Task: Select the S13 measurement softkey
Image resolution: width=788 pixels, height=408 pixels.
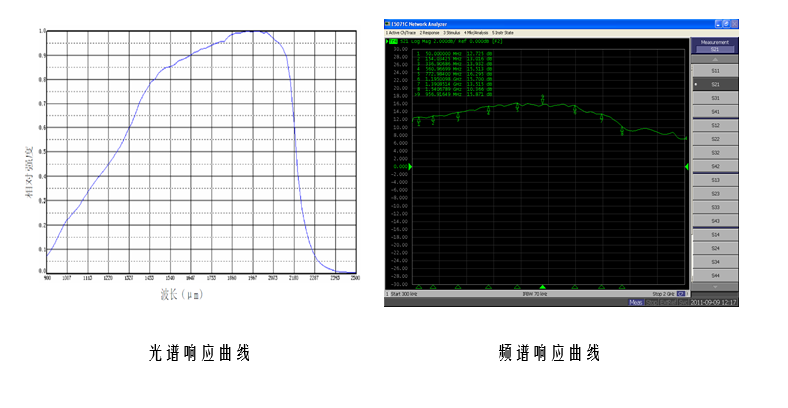Action: [715, 180]
